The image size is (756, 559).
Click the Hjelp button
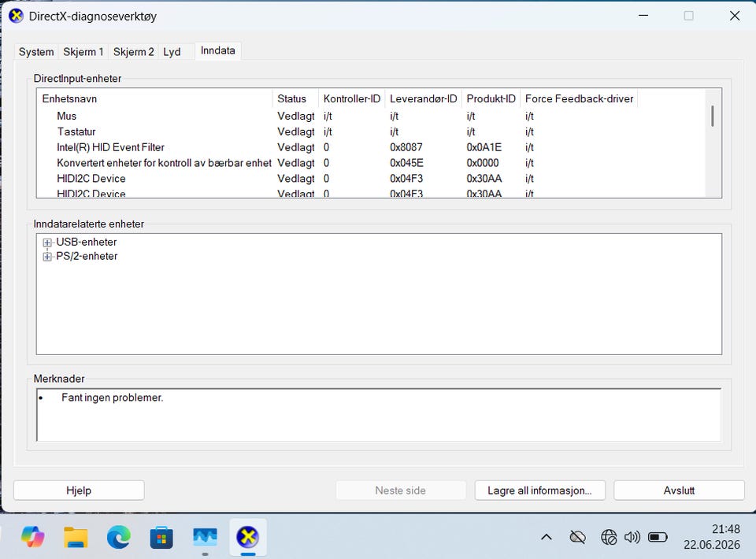click(x=79, y=490)
